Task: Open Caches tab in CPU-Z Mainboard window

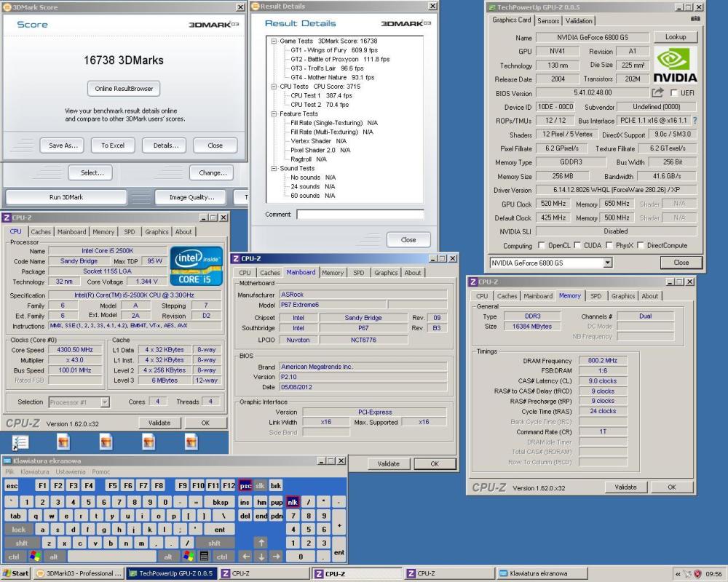Action: (270, 273)
